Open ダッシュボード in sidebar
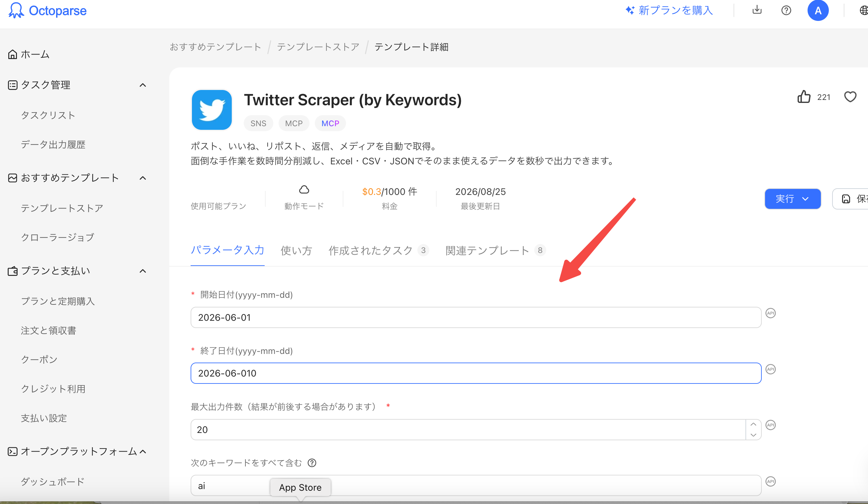The width and height of the screenshot is (868, 504). [x=53, y=482]
